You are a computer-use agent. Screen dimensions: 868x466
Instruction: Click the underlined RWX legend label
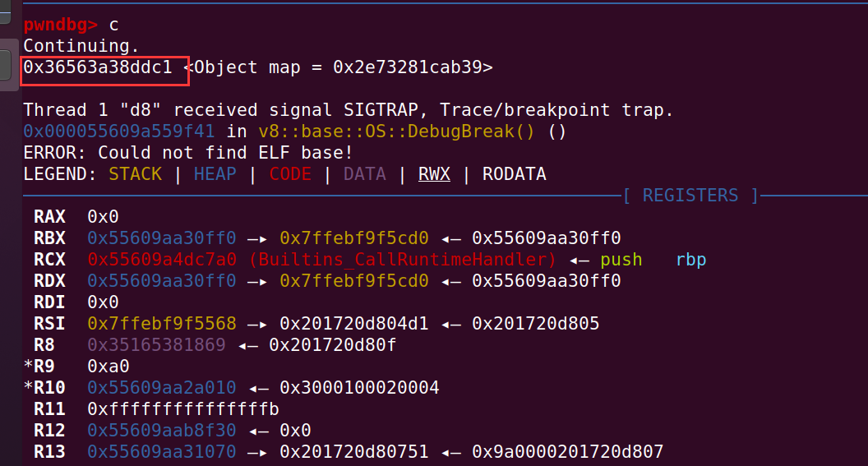click(434, 174)
